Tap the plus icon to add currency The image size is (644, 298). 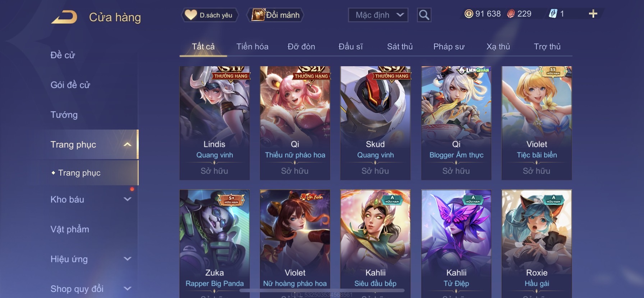click(593, 14)
